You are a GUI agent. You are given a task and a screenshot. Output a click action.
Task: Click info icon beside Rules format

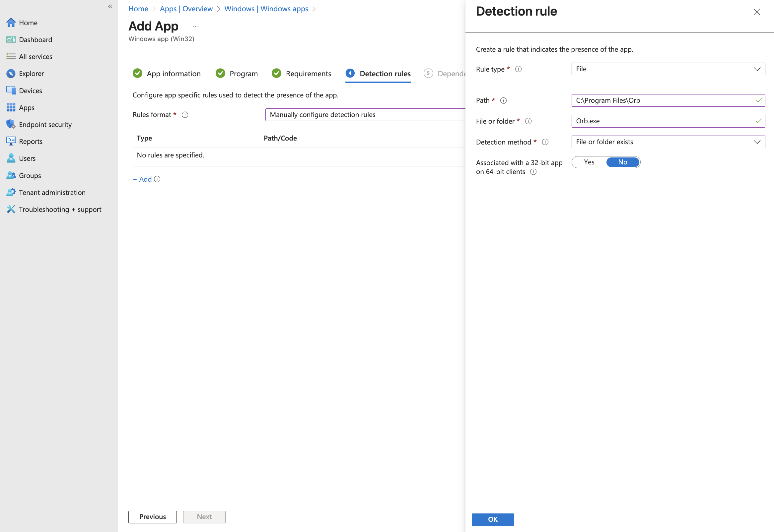coord(185,115)
